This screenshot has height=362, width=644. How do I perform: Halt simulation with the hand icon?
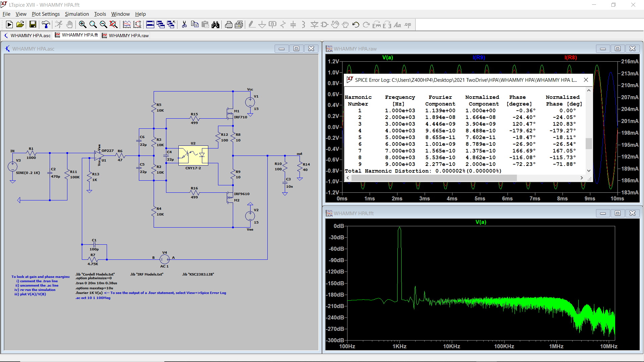(69, 24)
